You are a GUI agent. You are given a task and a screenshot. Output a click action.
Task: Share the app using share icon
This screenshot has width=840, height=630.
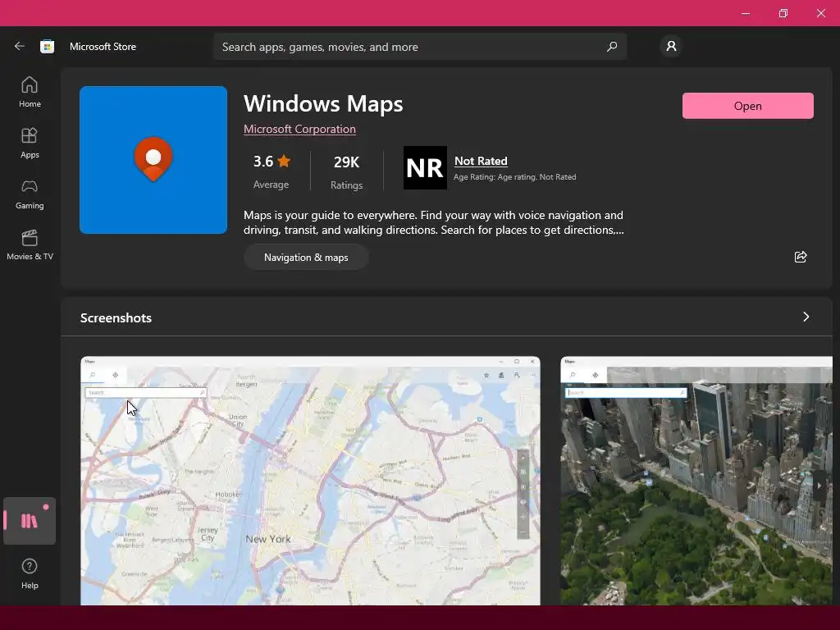point(801,257)
